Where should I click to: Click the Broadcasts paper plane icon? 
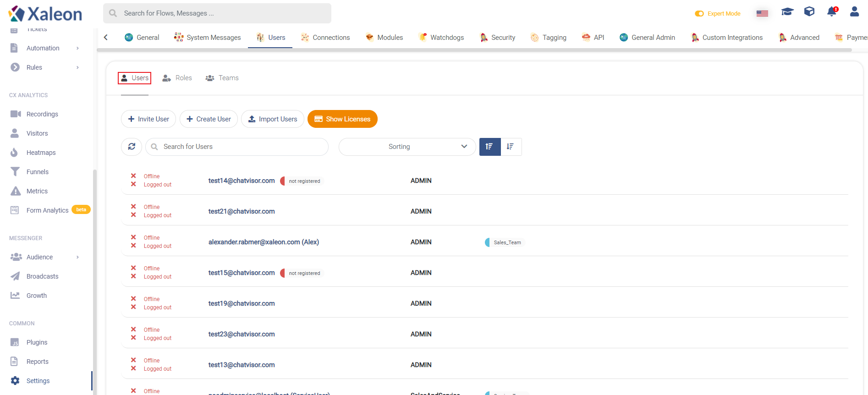(15, 276)
